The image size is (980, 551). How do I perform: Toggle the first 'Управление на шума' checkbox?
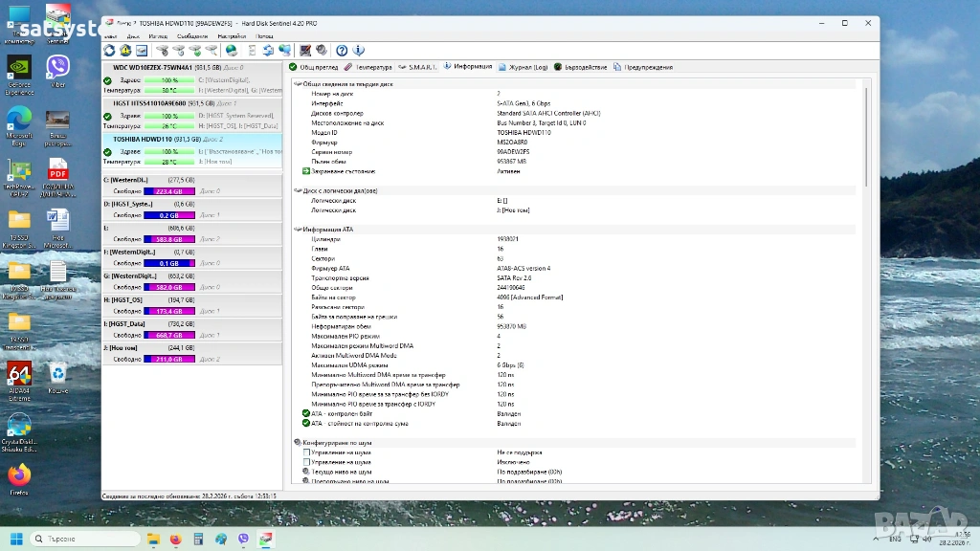[305, 452]
